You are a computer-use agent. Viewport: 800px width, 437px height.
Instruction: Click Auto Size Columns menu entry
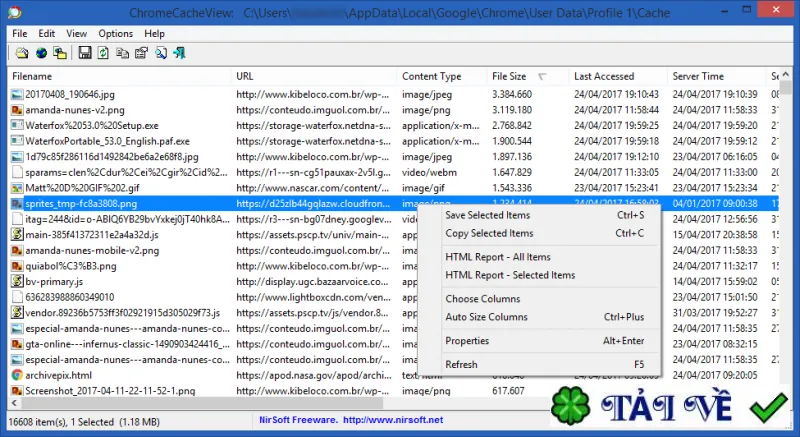pyautogui.click(x=539, y=317)
